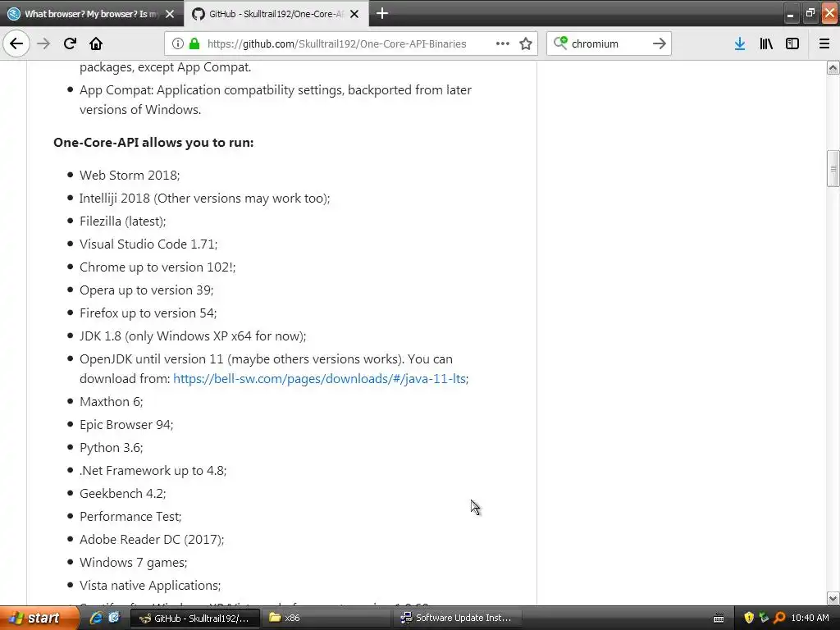Click the scrollbar up arrow

(x=833, y=67)
